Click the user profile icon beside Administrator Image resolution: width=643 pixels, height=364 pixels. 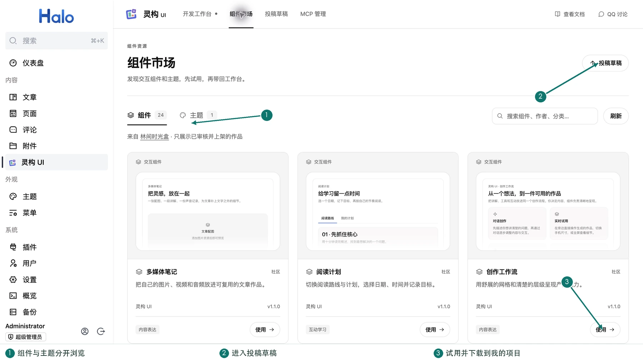click(85, 332)
